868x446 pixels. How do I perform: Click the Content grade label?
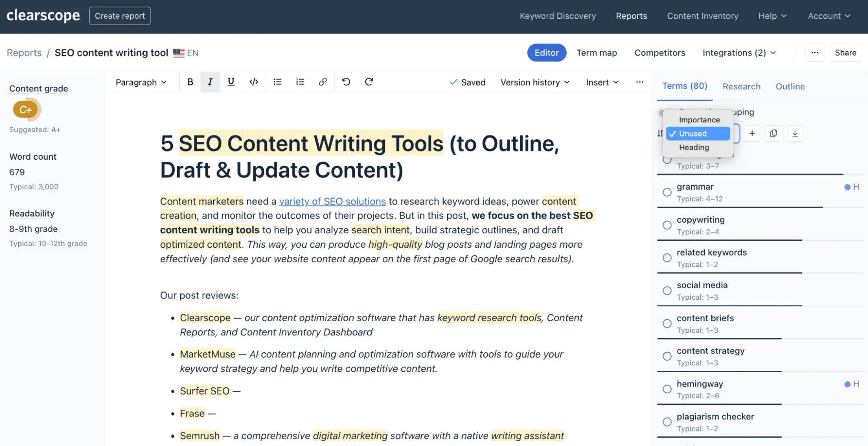coord(39,89)
